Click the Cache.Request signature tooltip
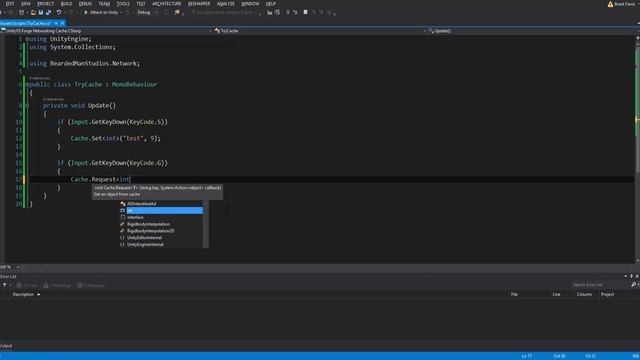Screen dimensions: 640x360 click(157, 191)
